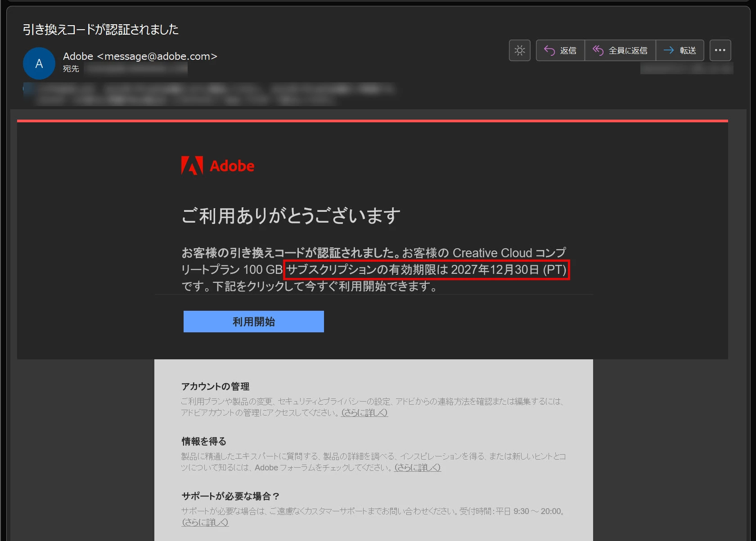Open さらに詳しく link under アカウントの管理

click(364, 412)
